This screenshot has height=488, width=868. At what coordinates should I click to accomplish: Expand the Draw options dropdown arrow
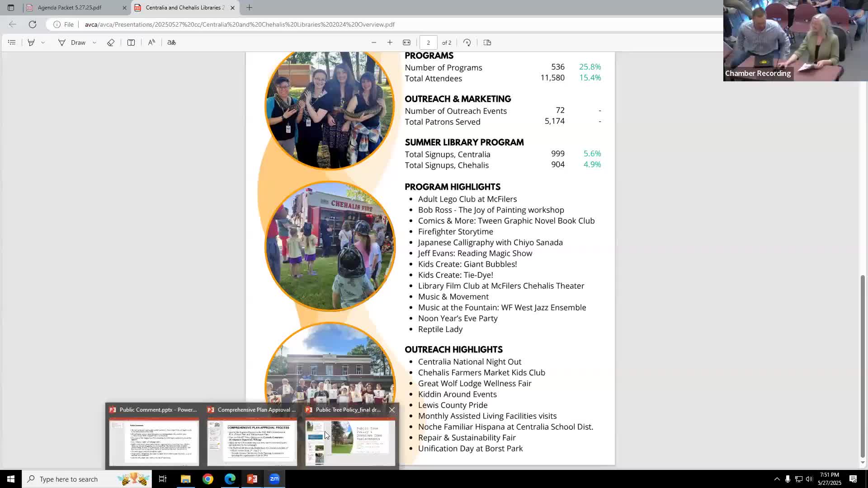click(x=94, y=42)
